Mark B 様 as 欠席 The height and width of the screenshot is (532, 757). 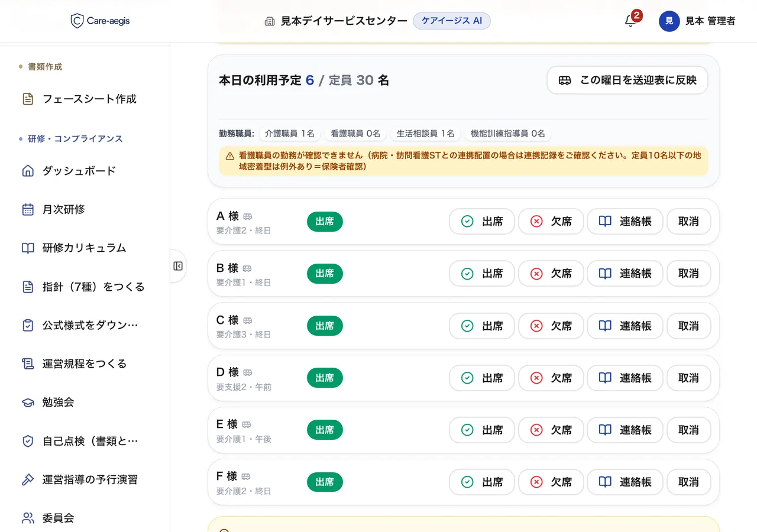(551, 274)
